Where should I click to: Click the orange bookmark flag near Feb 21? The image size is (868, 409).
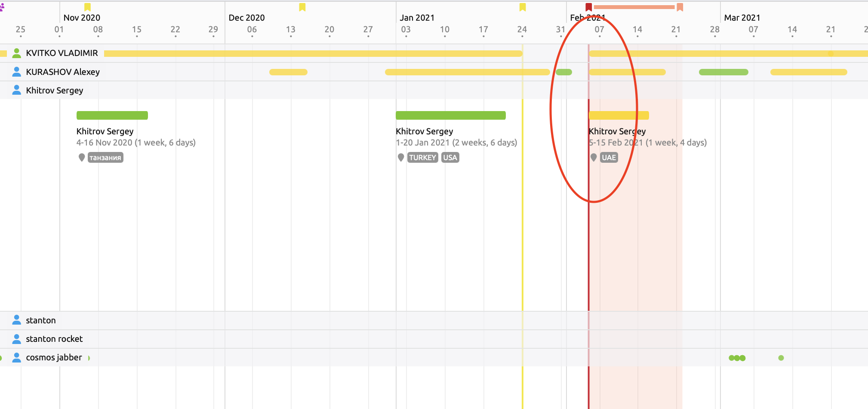(680, 7)
